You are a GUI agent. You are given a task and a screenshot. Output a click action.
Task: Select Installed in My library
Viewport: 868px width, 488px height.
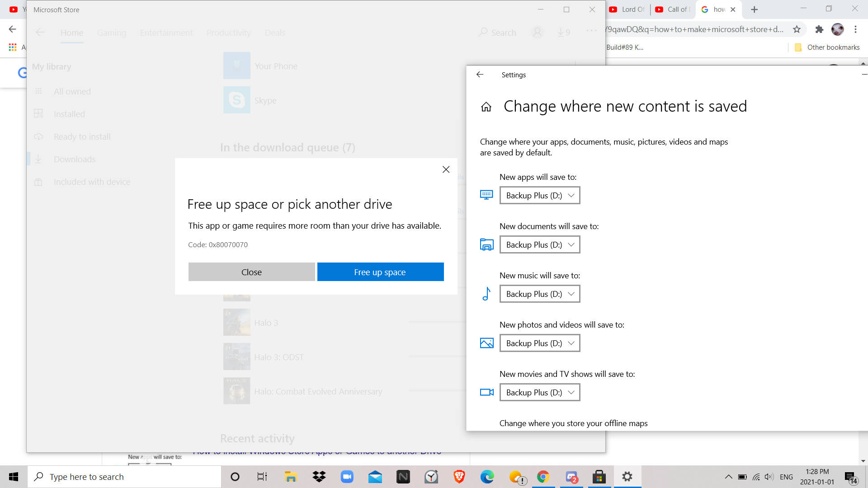pos(69,114)
